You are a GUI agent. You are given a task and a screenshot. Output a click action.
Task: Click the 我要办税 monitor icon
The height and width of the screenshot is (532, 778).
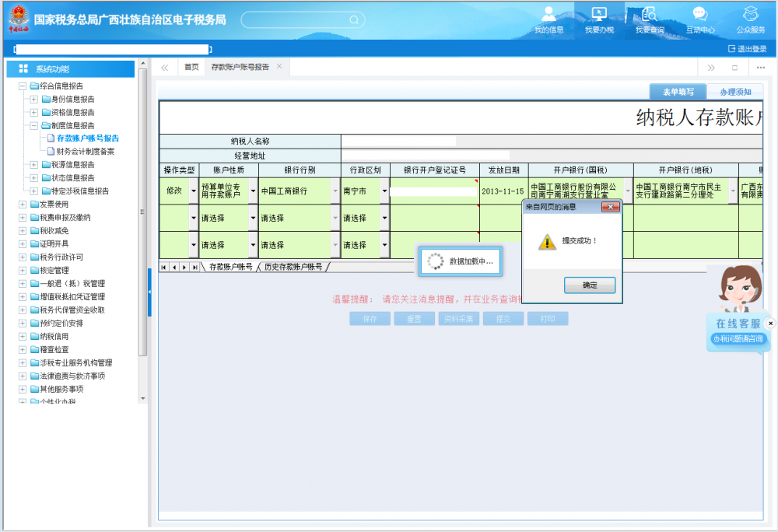(x=599, y=16)
